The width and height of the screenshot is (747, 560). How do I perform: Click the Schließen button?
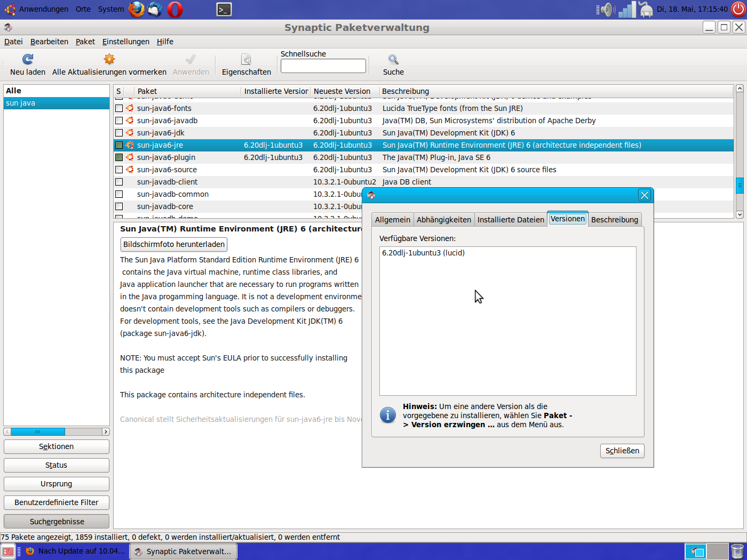coord(622,451)
